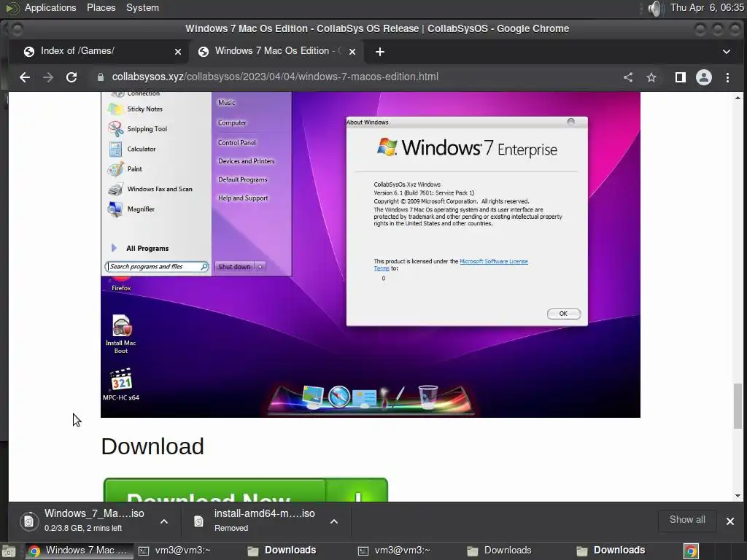The height and width of the screenshot is (560, 747).
Task: Open the Places menu
Action: point(101,7)
